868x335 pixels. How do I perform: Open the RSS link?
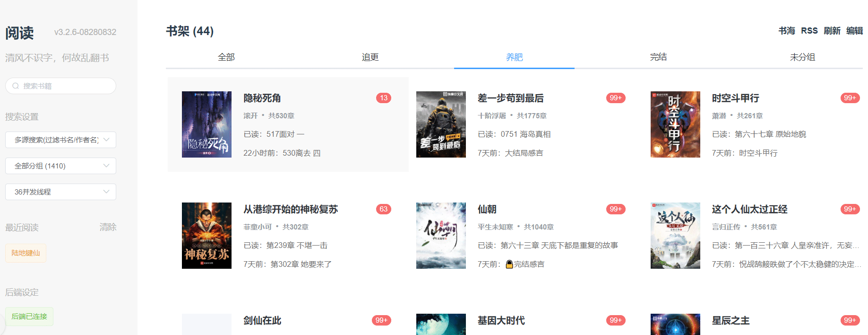[809, 31]
